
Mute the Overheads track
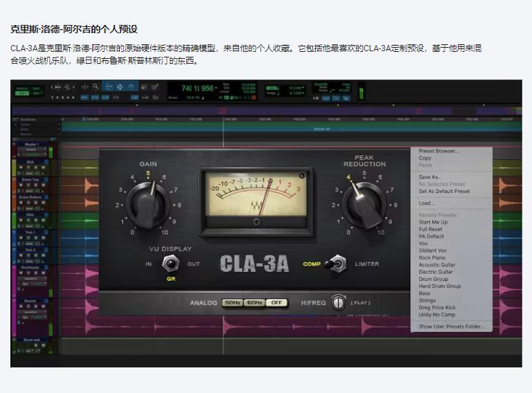coord(43,273)
